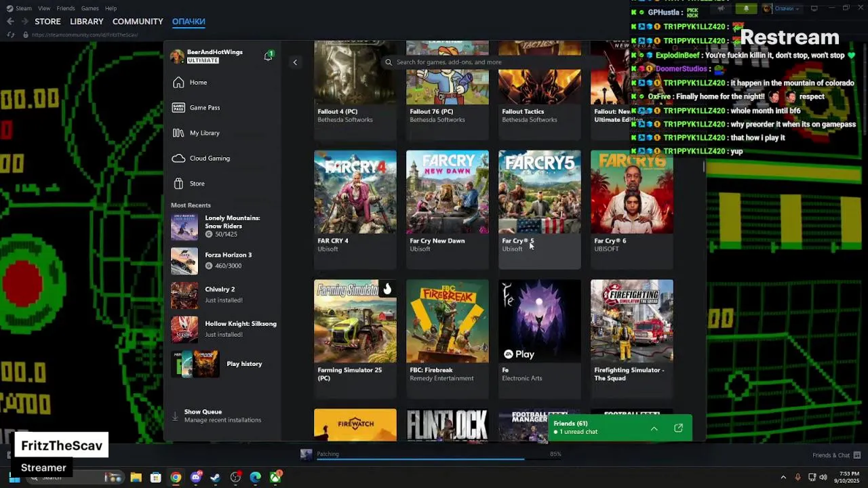Switch to Steam COMMUNITY tab
The height and width of the screenshot is (488, 868).
click(138, 22)
